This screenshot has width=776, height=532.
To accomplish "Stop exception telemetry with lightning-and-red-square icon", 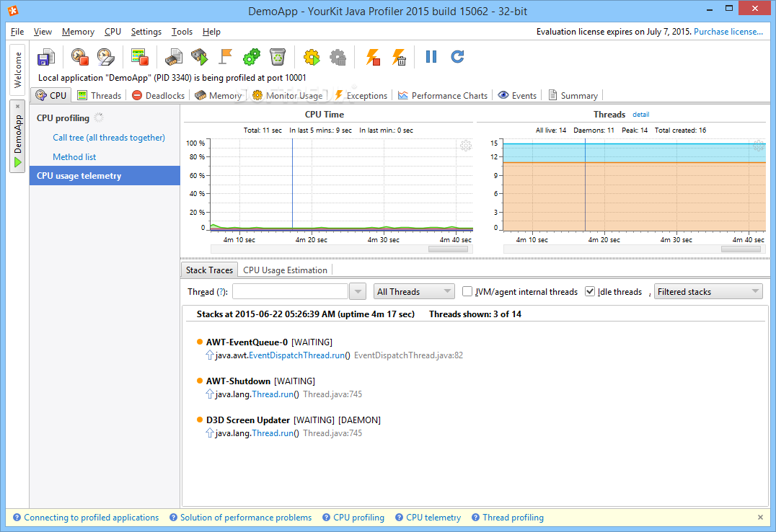I will click(x=373, y=57).
